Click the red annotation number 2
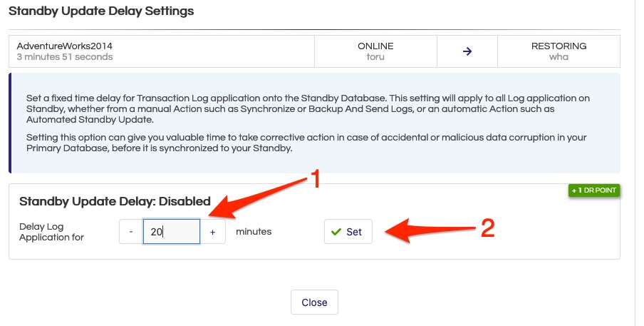644x326 pixels. click(487, 227)
